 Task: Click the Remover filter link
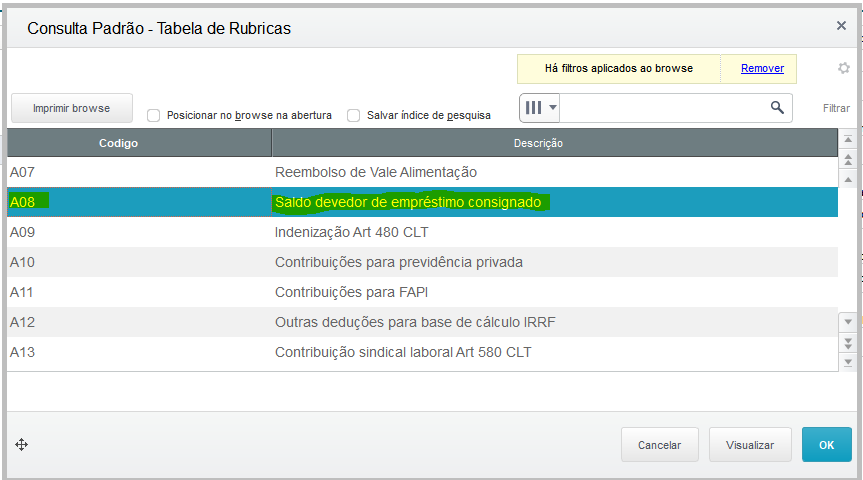click(762, 68)
